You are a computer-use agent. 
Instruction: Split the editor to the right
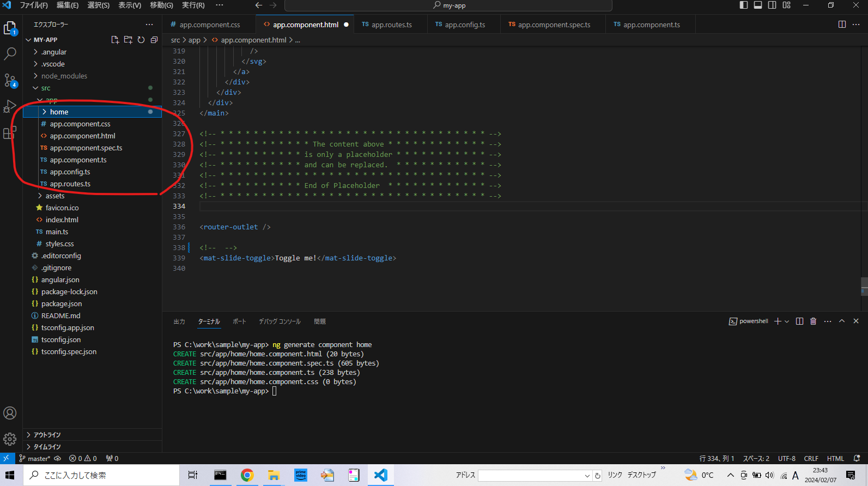[842, 25]
